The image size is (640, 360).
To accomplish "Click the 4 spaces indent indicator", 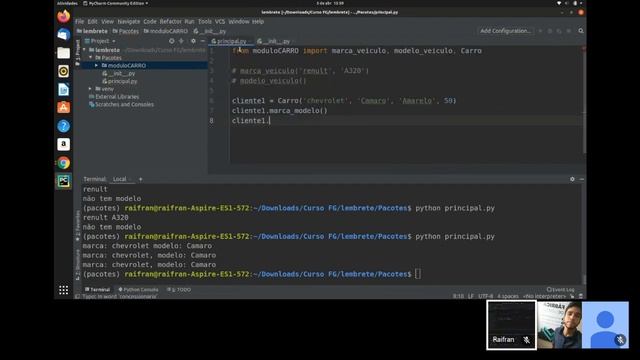I will pyautogui.click(x=508, y=296).
